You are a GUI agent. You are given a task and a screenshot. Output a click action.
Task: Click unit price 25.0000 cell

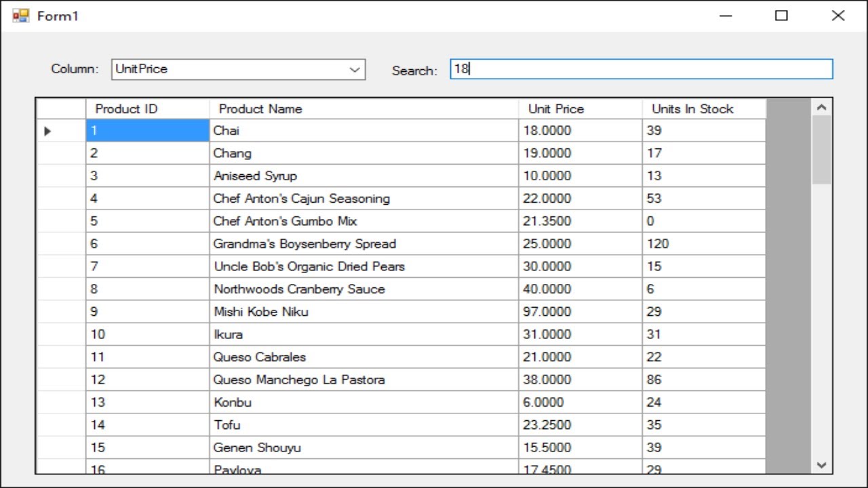pos(580,244)
